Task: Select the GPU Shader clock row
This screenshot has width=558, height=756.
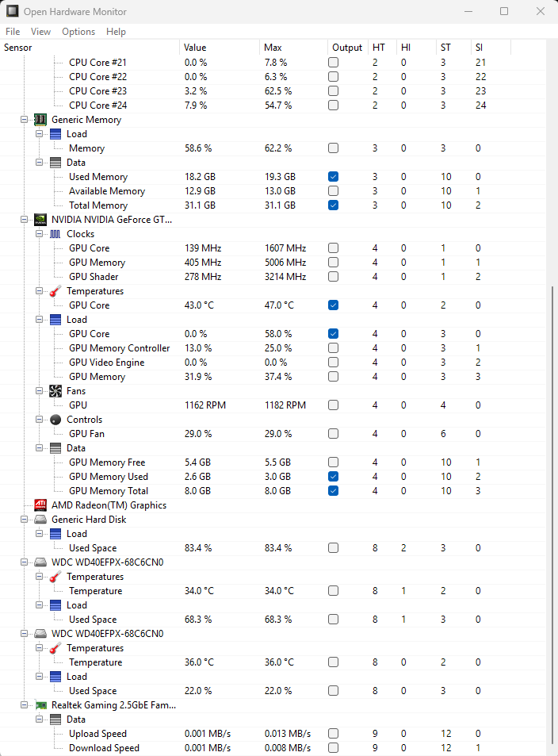Action: tap(273, 277)
